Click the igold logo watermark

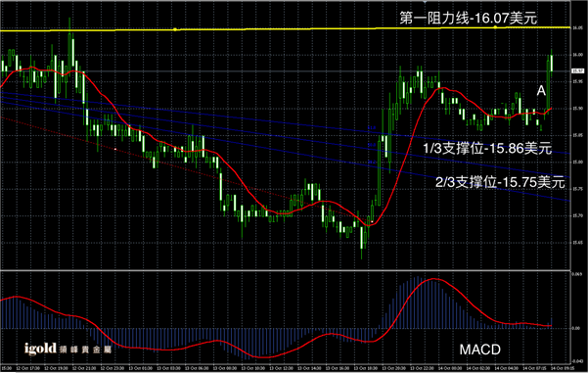point(68,349)
